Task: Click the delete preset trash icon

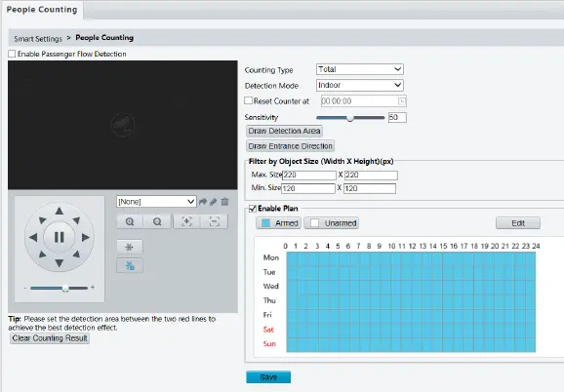Action: [224, 202]
